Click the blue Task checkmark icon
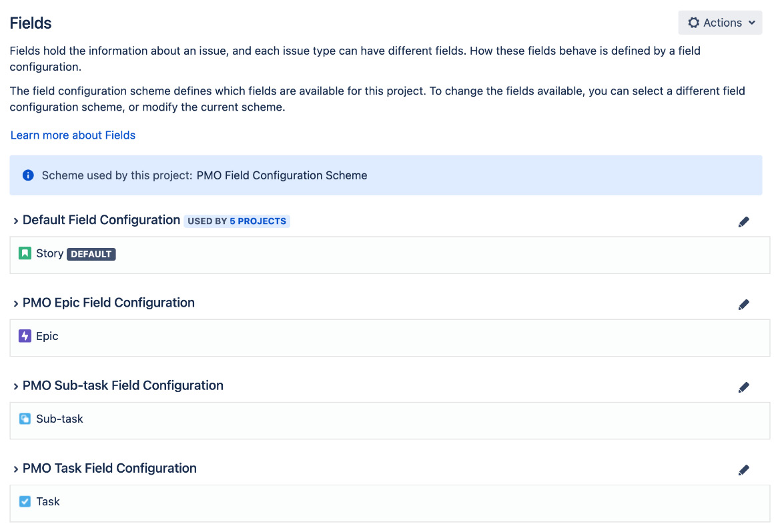Viewport: 776px width, 532px height. tap(25, 501)
